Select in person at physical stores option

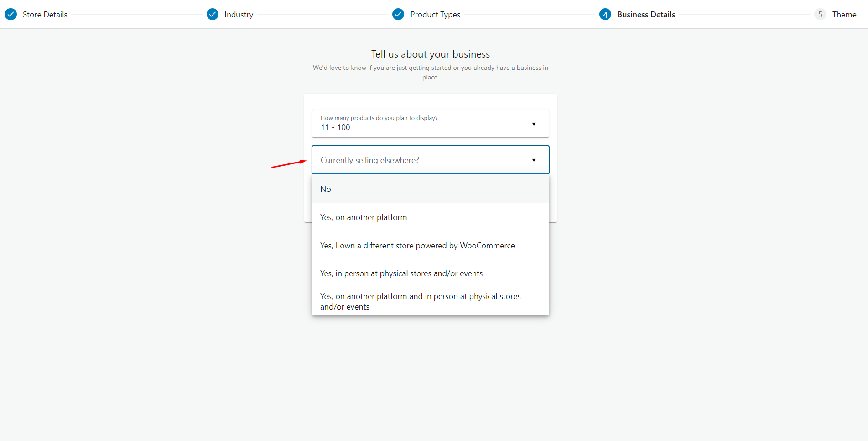401,273
